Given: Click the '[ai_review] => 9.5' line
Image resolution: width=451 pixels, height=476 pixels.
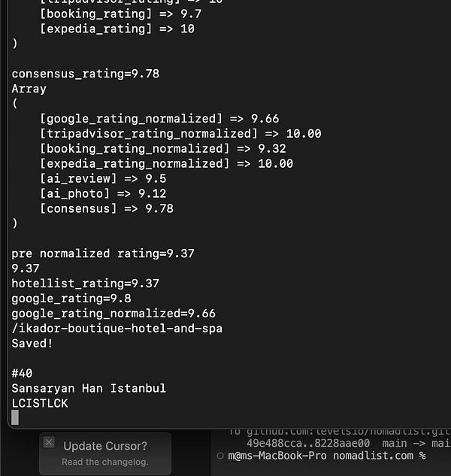Looking at the screenshot, I should coord(103,178).
